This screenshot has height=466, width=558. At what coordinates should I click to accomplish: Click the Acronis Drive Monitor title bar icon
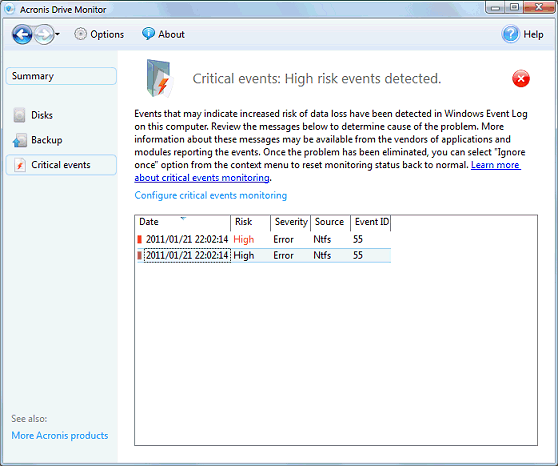(x=10, y=9)
